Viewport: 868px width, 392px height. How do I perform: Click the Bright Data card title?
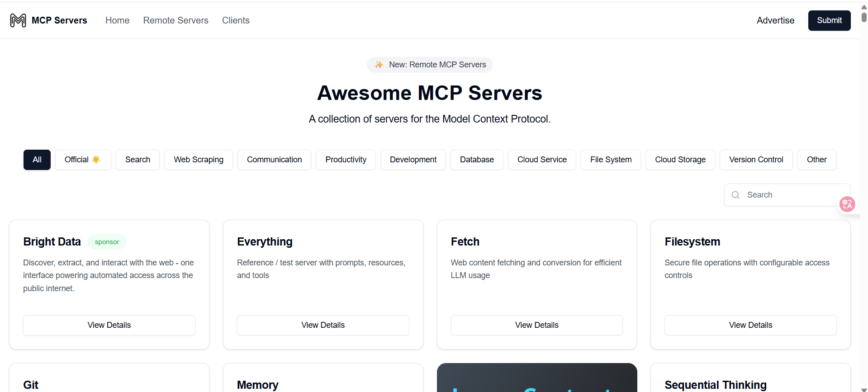pyautogui.click(x=52, y=242)
